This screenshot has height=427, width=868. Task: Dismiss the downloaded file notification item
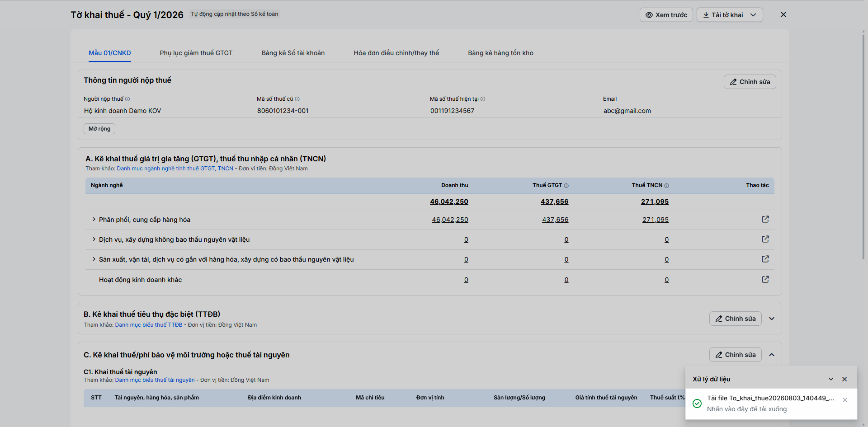pyautogui.click(x=845, y=400)
